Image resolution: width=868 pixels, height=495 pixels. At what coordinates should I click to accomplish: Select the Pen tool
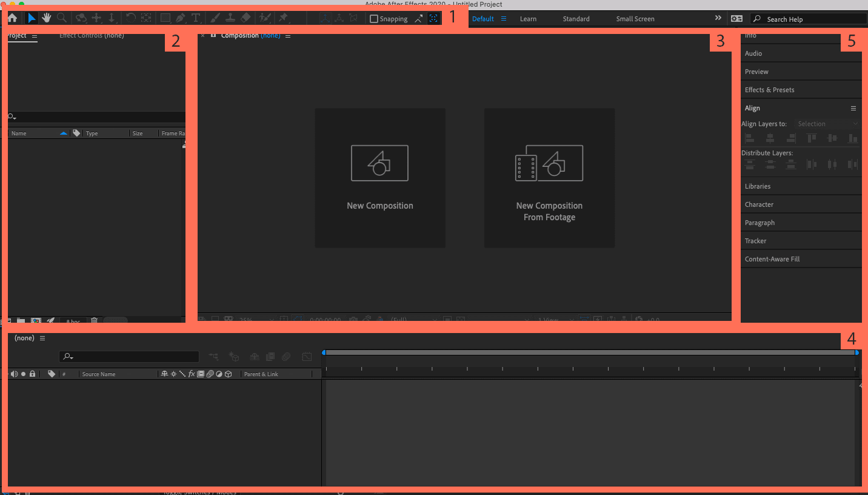pyautogui.click(x=181, y=18)
